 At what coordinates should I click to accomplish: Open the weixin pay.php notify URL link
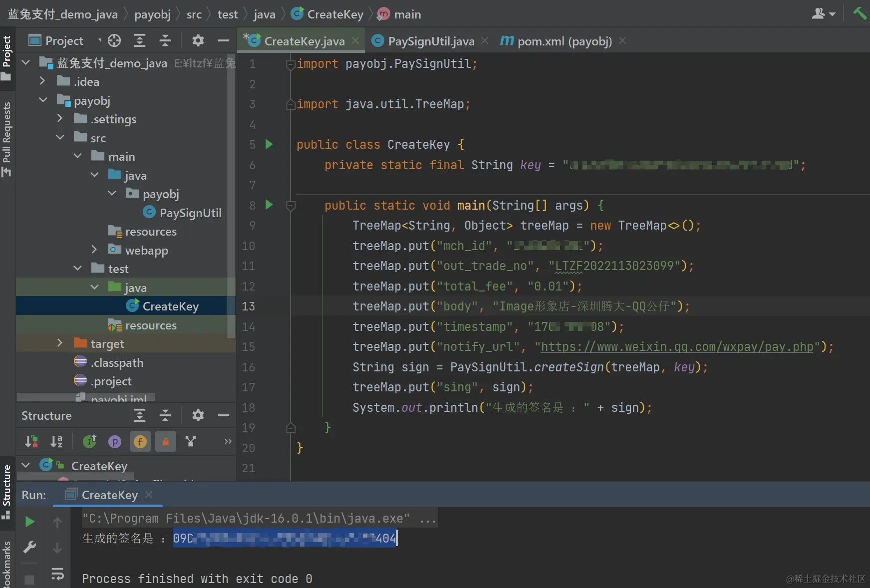(677, 347)
